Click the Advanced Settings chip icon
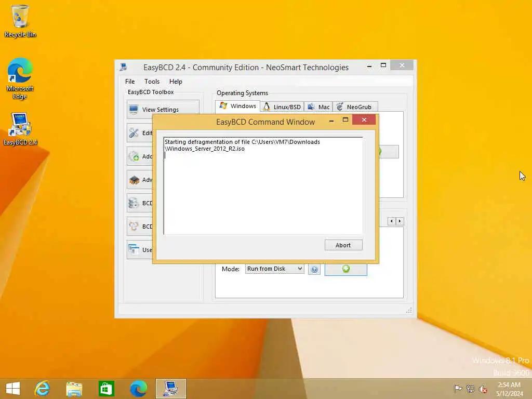 click(x=134, y=180)
